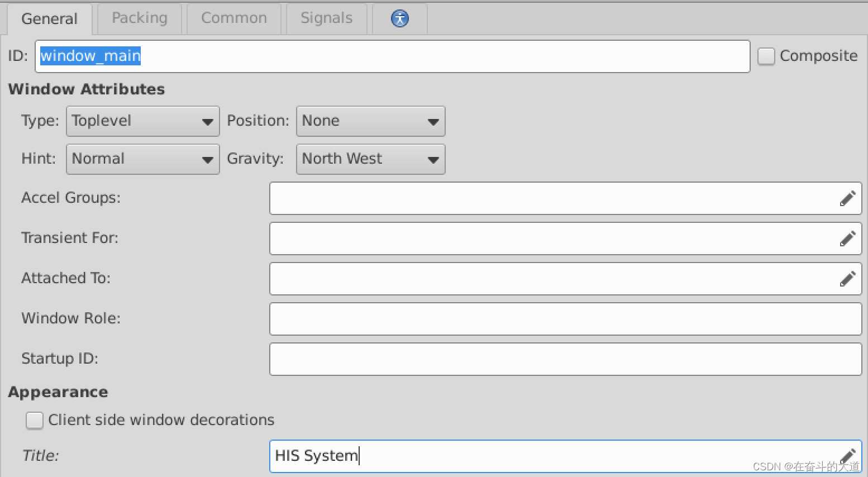Open the Type dropdown showing Toplevel
This screenshot has width=868, height=477.
click(143, 121)
